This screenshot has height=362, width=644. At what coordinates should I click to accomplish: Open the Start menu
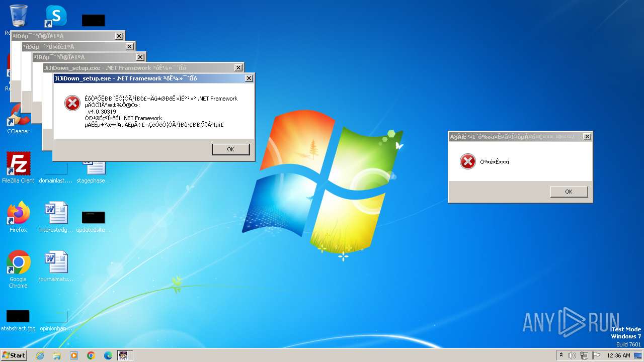click(x=14, y=355)
